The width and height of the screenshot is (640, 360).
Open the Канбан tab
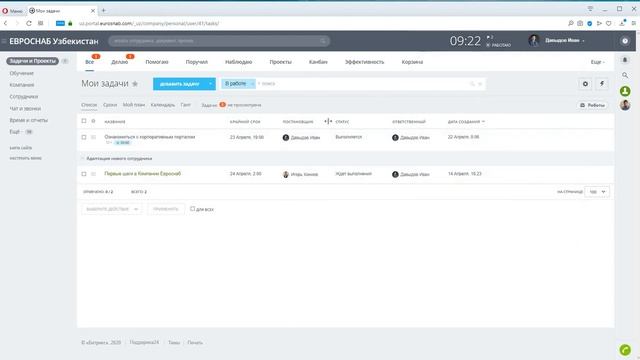click(x=318, y=62)
